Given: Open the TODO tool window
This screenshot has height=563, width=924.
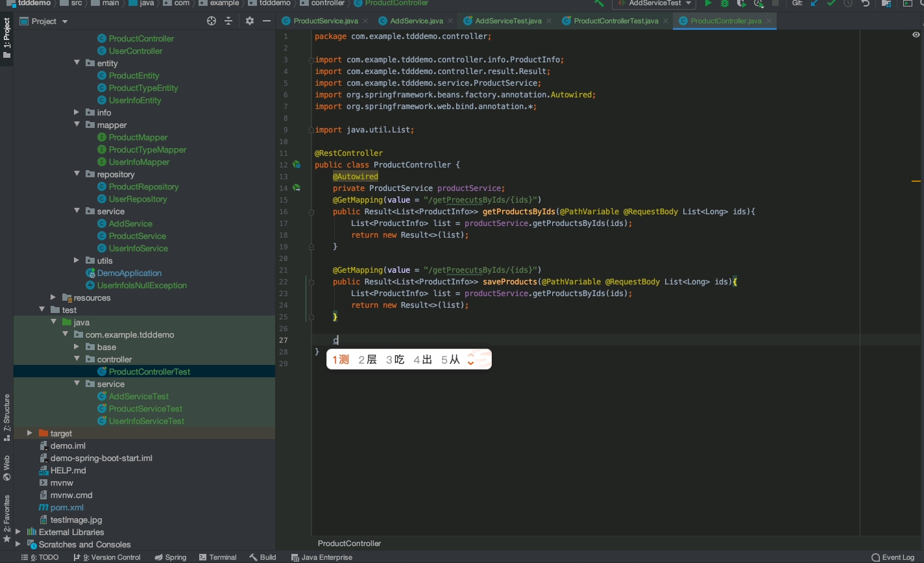Looking at the screenshot, I should 40,557.
